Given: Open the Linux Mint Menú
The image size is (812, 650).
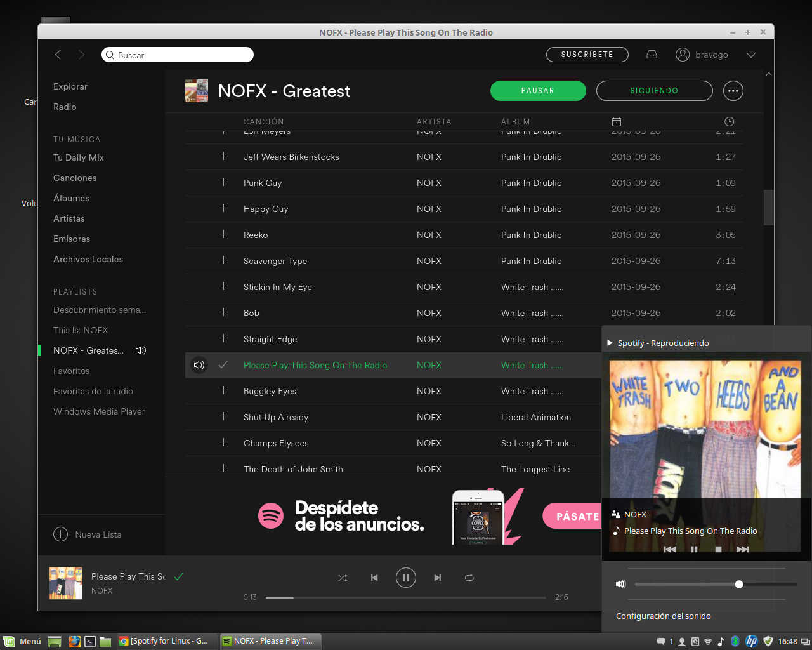Looking at the screenshot, I should pyautogui.click(x=22, y=641).
